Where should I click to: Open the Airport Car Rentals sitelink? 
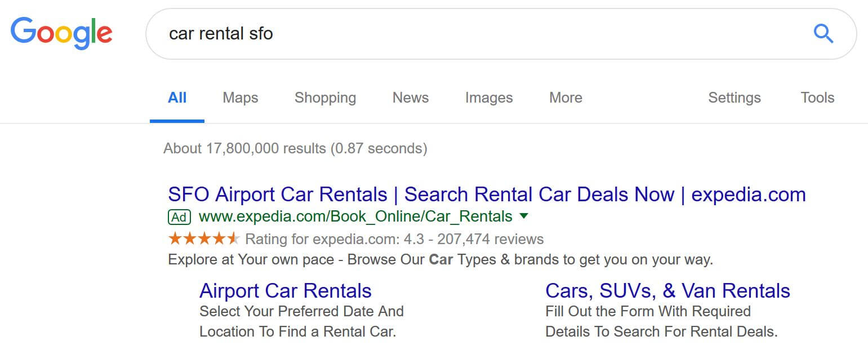(x=285, y=291)
